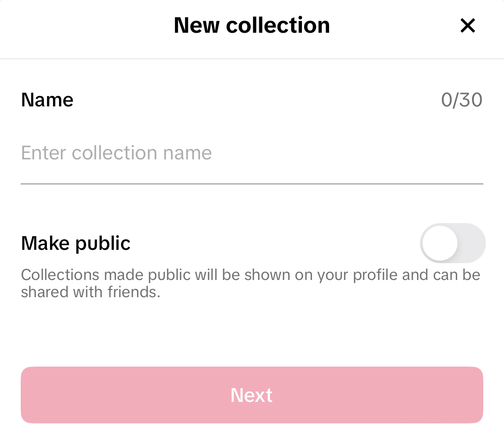This screenshot has height=426, width=504.
Task: Click the public collections description text
Action: pos(250,283)
